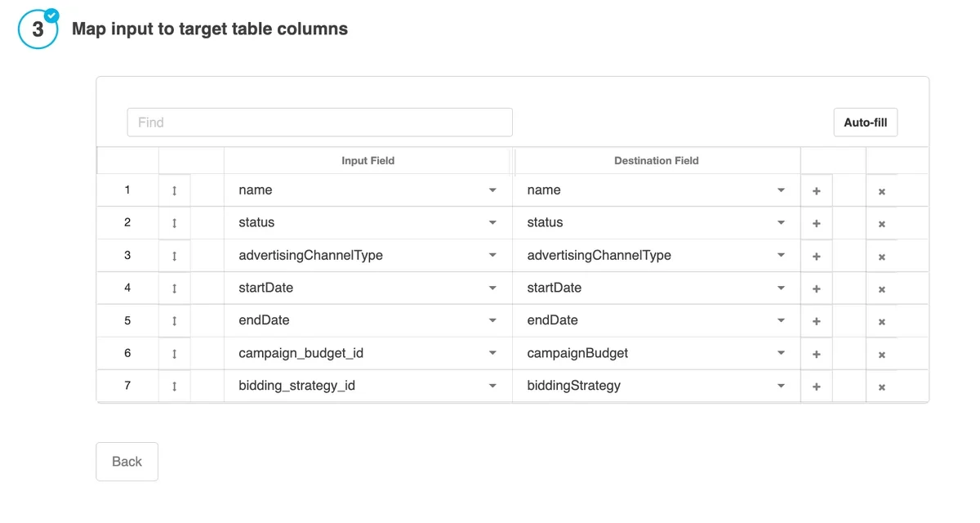Screen dimensions: 980x523
Task: Delete the endDate row using the x icon
Action: click(882, 320)
